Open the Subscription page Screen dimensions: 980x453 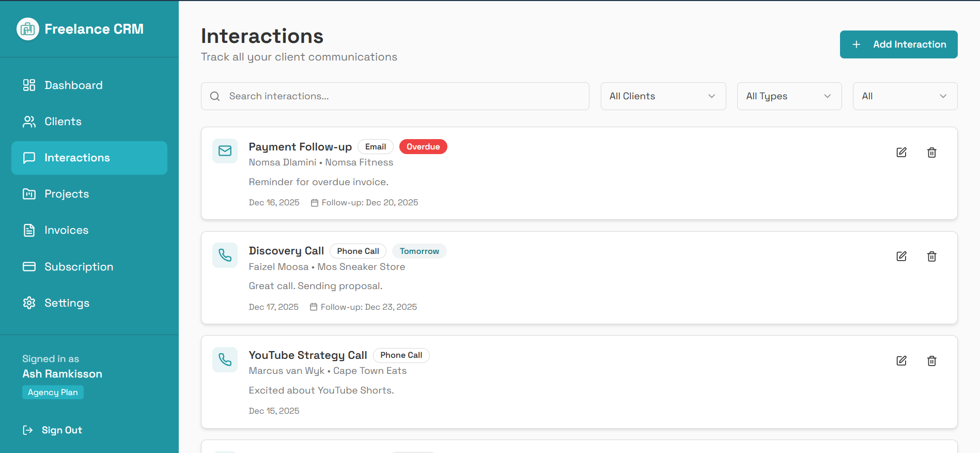click(x=89, y=267)
